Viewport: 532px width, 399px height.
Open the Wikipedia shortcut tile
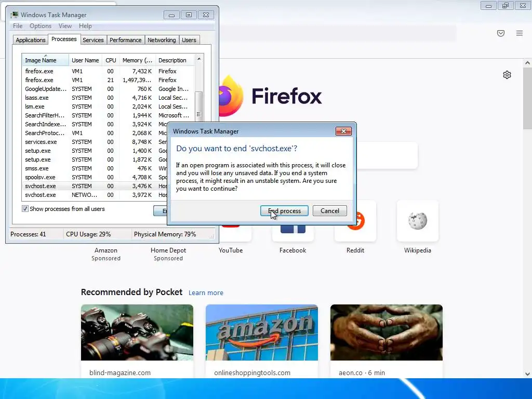pos(417,221)
